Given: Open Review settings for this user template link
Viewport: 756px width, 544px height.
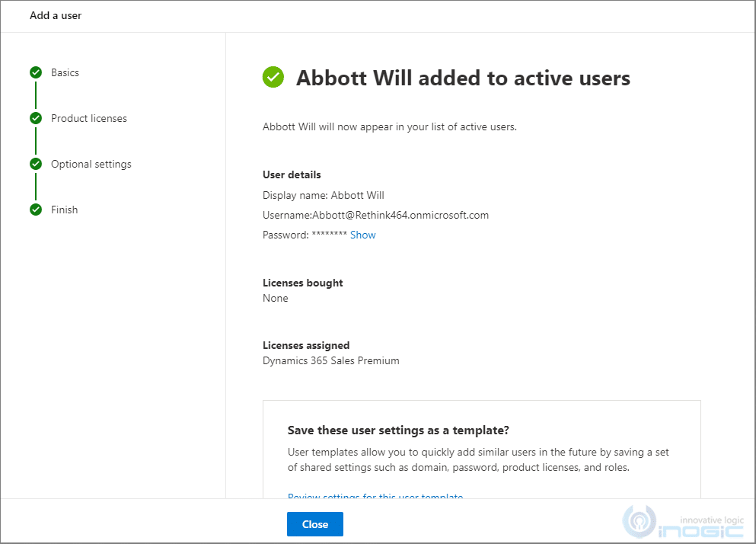Looking at the screenshot, I should click(375, 496).
